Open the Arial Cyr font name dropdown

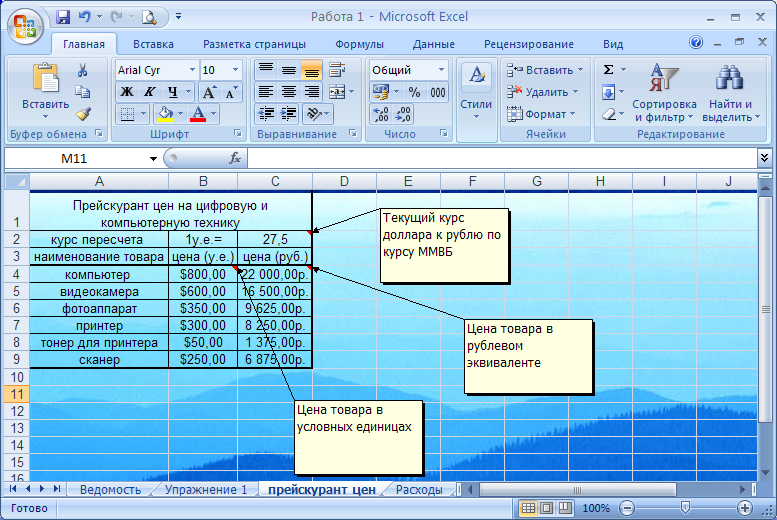192,70
